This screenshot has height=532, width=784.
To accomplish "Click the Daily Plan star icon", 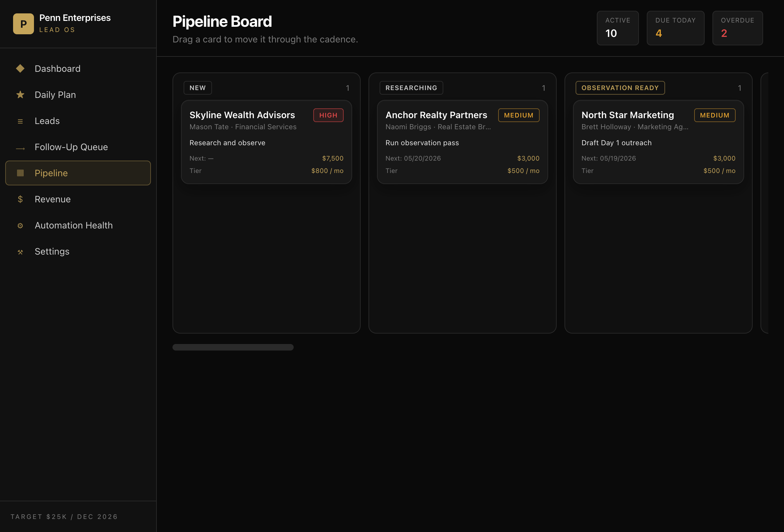I will click(x=20, y=95).
